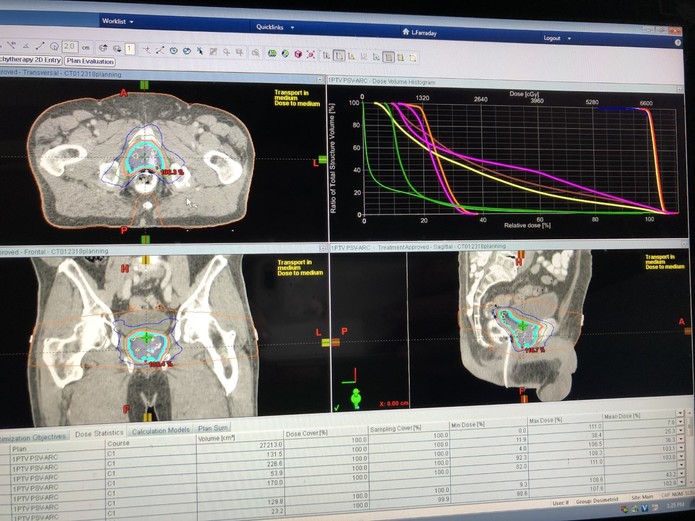The width and height of the screenshot is (695, 521).
Task: Click the green slice marker atop the Transversal view
Action: [144, 85]
